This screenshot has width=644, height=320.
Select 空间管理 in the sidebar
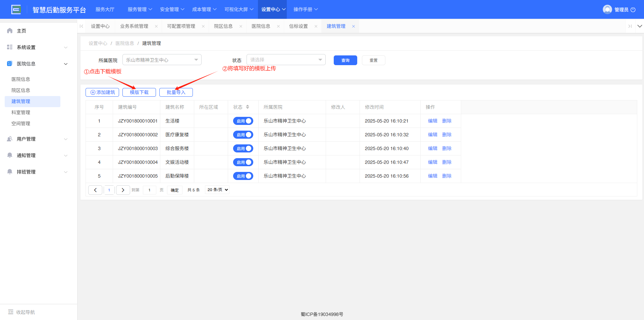pyautogui.click(x=21, y=124)
